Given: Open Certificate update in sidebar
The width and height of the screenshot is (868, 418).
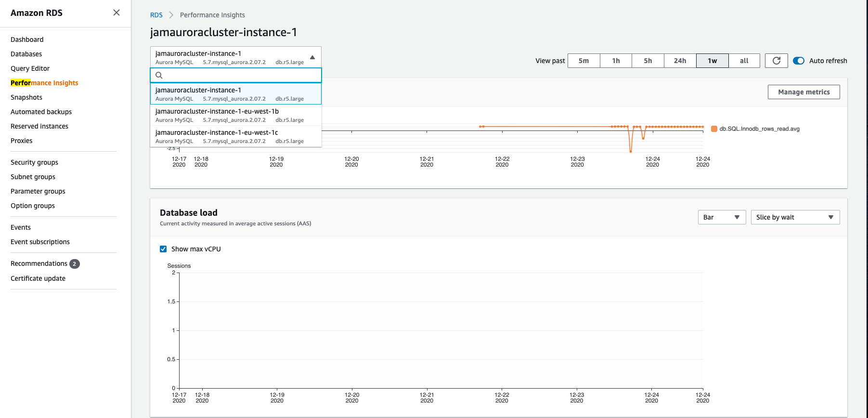Looking at the screenshot, I should pos(38,278).
